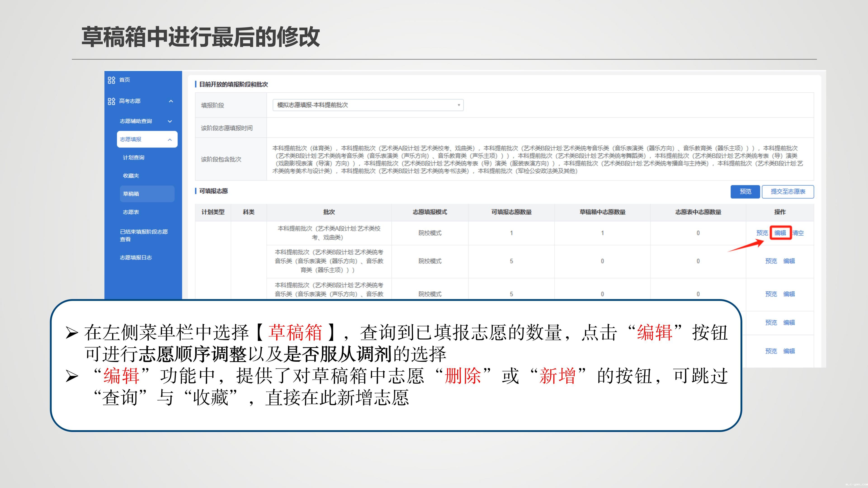Open 收藏夹 menu item
Image resolution: width=868 pixels, height=488 pixels.
pos(131,176)
